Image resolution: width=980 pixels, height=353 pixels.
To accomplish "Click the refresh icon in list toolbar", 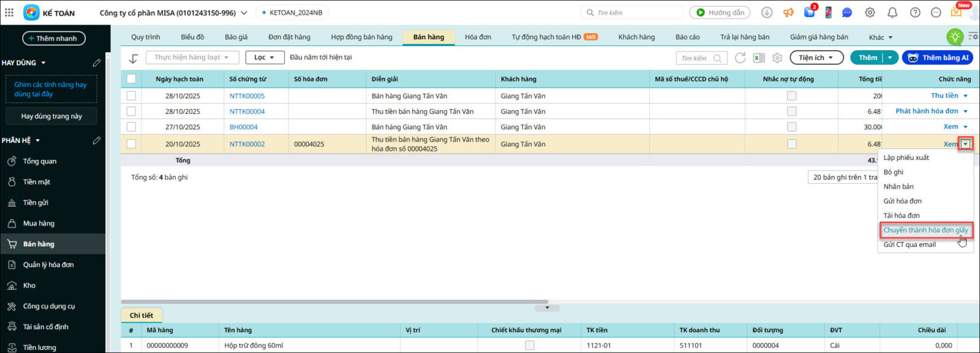I will [x=740, y=58].
